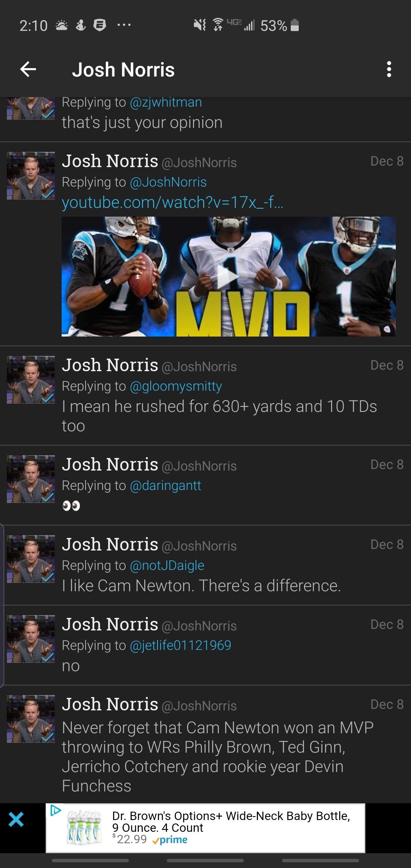Tap the back arrow icon
The height and width of the screenshot is (868, 411).
coord(28,69)
